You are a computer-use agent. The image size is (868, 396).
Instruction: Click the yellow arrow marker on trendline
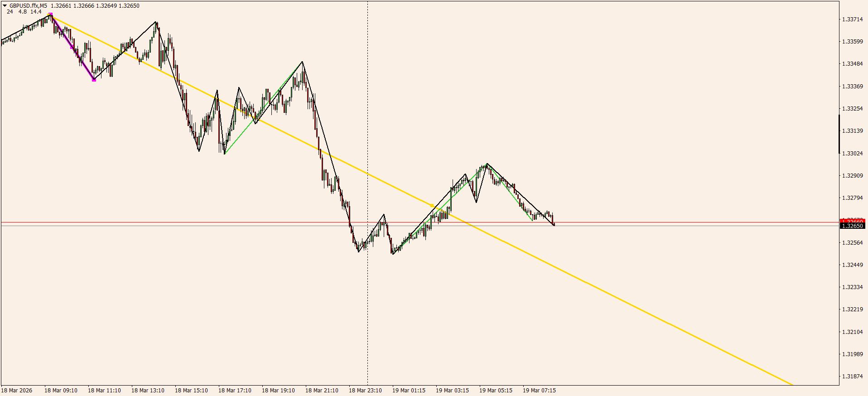coord(432,206)
